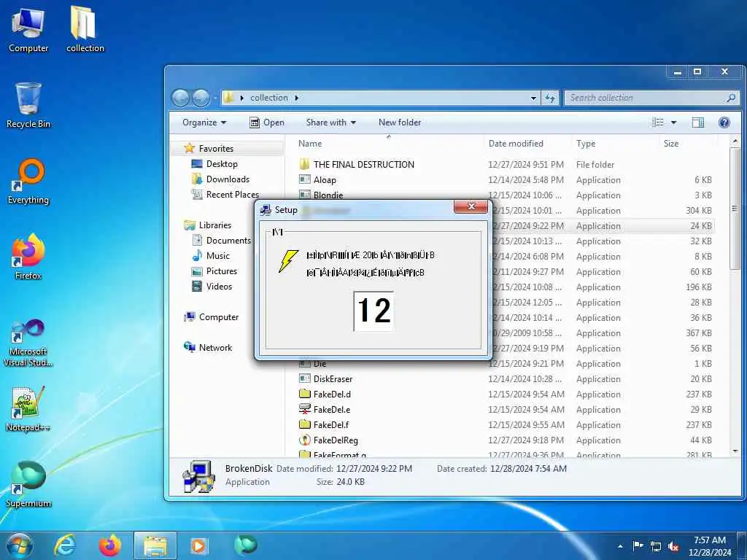Image resolution: width=747 pixels, height=560 pixels.
Task: Show hidden system tray icons
Action: 620,546
